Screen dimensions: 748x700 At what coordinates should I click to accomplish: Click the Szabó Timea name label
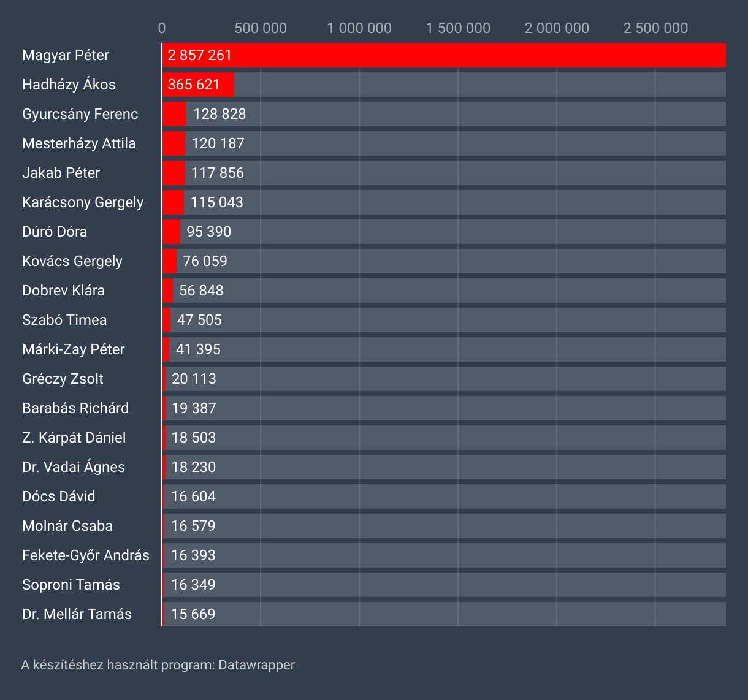click(x=64, y=320)
